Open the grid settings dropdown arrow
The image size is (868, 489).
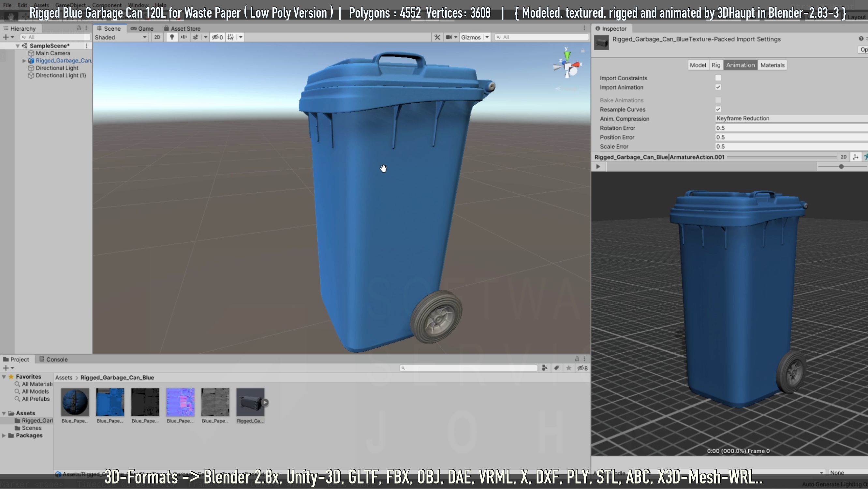[241, 37]
